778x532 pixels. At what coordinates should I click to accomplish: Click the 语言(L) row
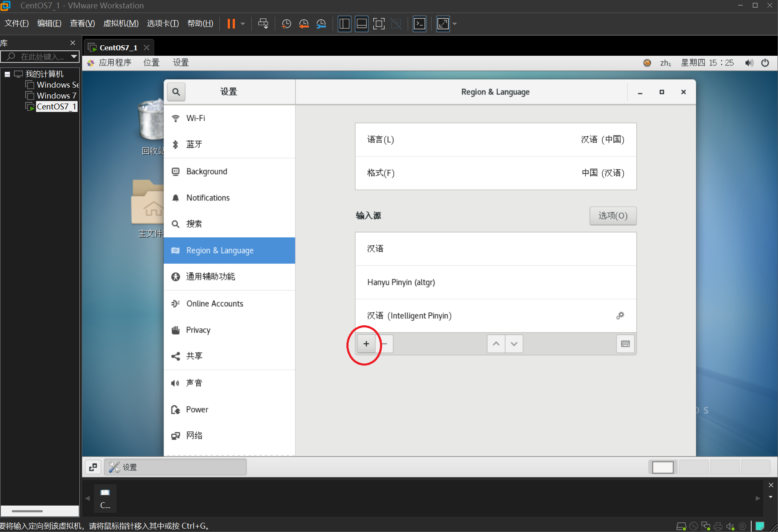[496, 140]
